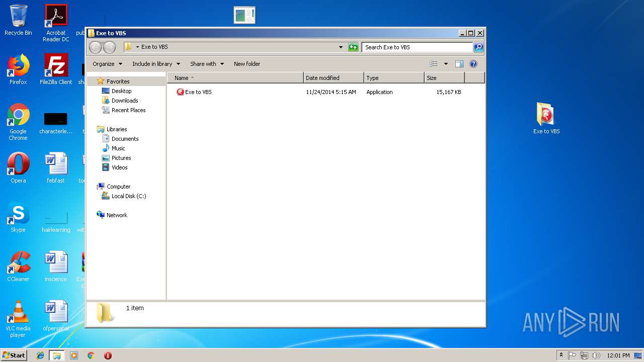Refresh the folder address bar
The width and height of the screenshot is (644, 362).
pyautogui.click(x=353, y=47)
